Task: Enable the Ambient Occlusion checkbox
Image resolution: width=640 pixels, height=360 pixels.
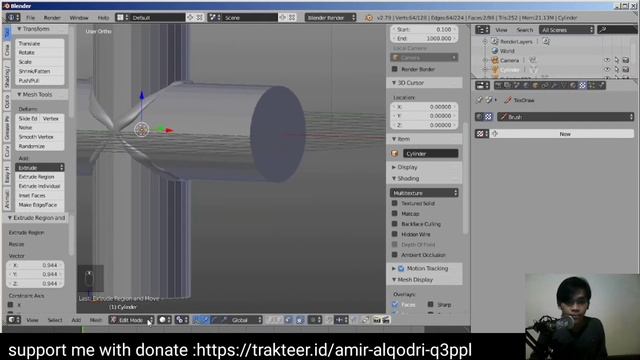Action: tap(395, 255)
